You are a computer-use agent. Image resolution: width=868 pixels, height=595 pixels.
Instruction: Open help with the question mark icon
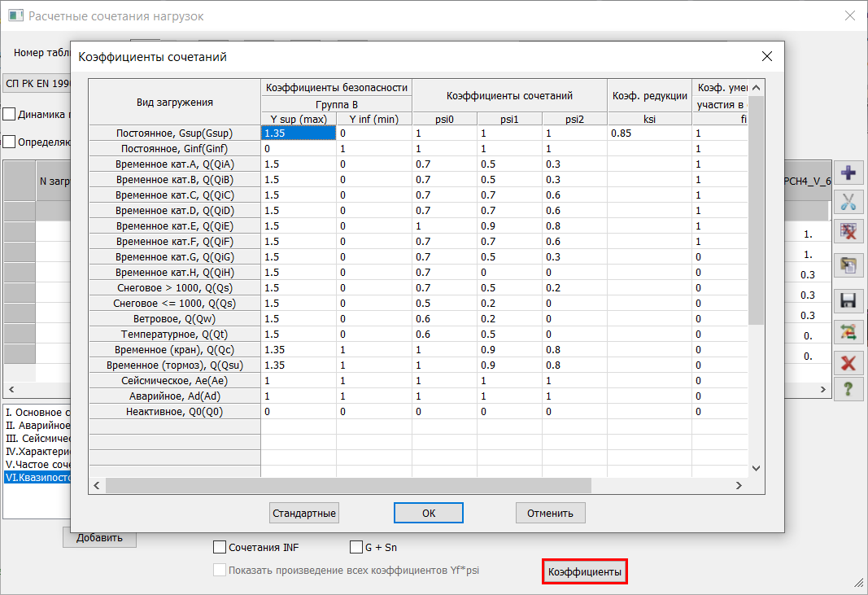pos(848,389)
